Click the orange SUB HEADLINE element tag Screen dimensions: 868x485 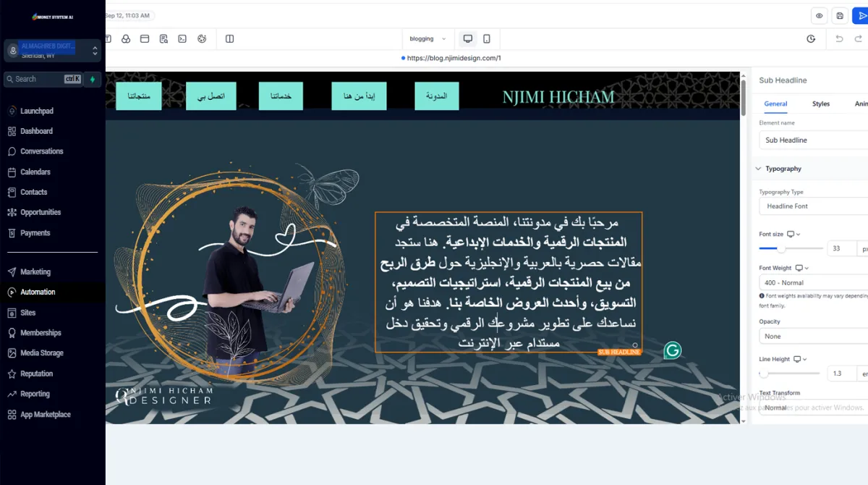click(620, 352)
